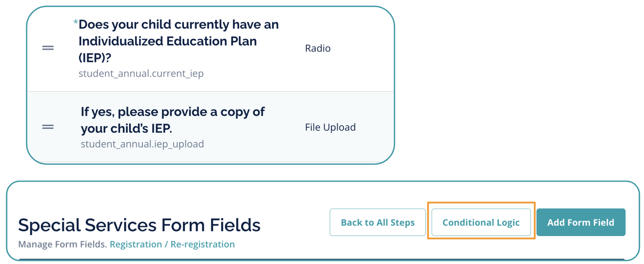The image size is (644, 264).
Task: Go Back to All Steps
Action: pyautogui.click(x=377, y=222)
